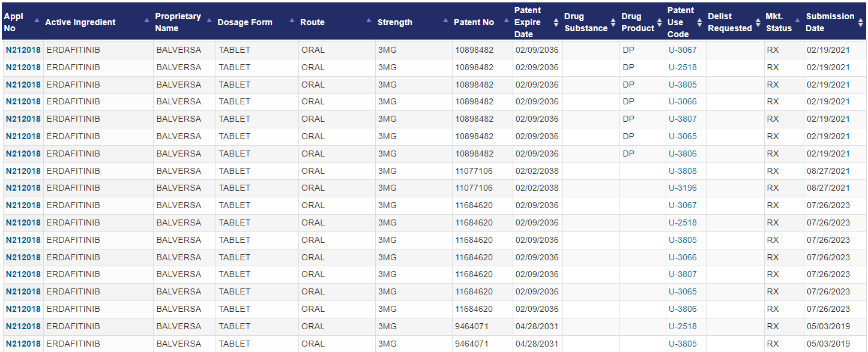Click the Drug Product sort arrows
Viewport: 868px width, 352px height.
tap(659, 22)
